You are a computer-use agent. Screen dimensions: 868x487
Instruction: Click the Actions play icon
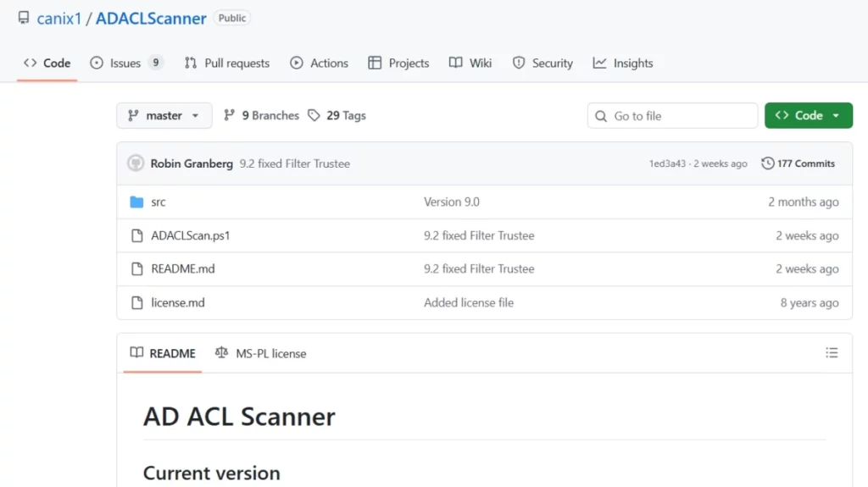pos(297,63)
